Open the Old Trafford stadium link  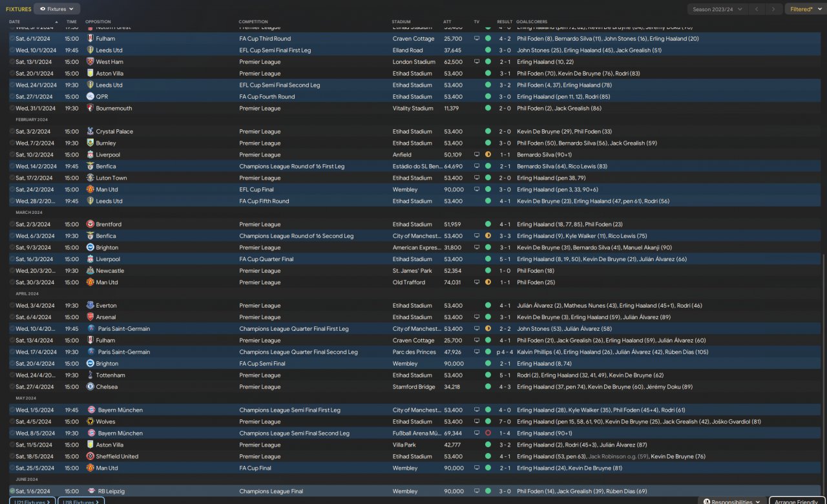pos(409,282)
